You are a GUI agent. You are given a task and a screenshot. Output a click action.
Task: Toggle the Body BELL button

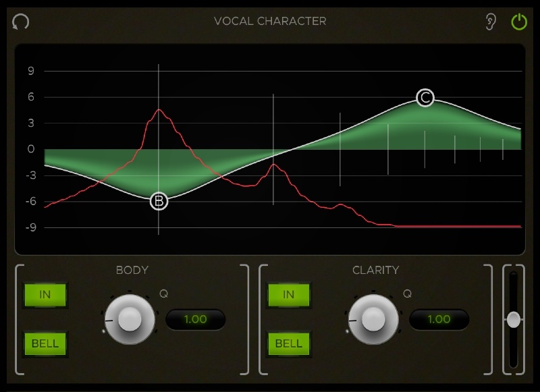(x=45, y=343)
